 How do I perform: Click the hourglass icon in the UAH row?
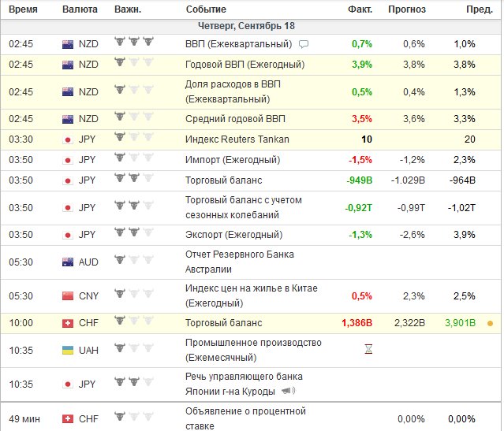tap(367, 350)
